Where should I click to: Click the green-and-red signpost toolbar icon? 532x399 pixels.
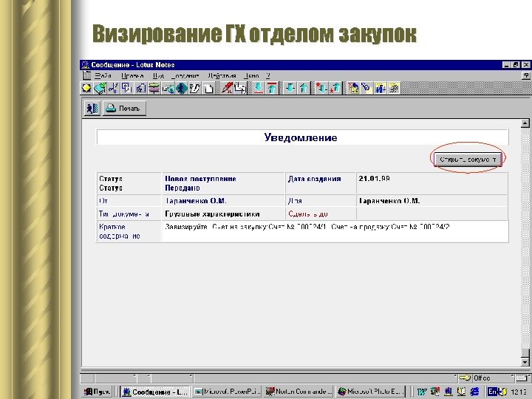tap(154, 88)
